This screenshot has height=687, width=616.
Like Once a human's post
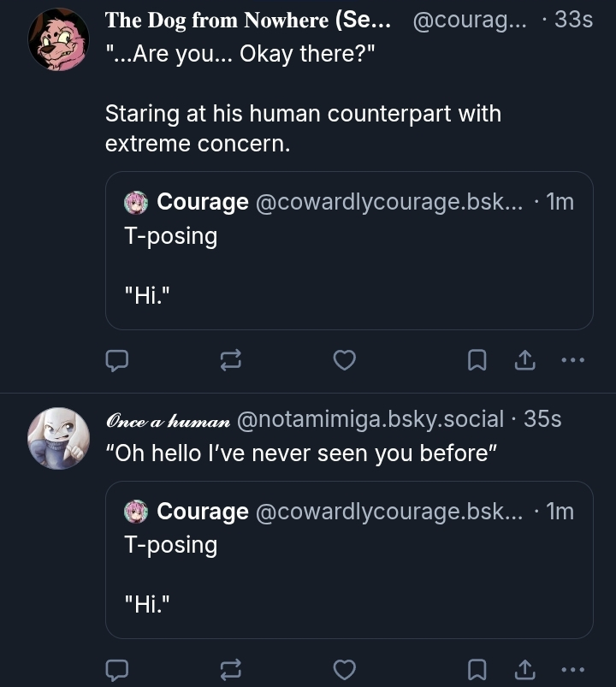tap(344, 670)
